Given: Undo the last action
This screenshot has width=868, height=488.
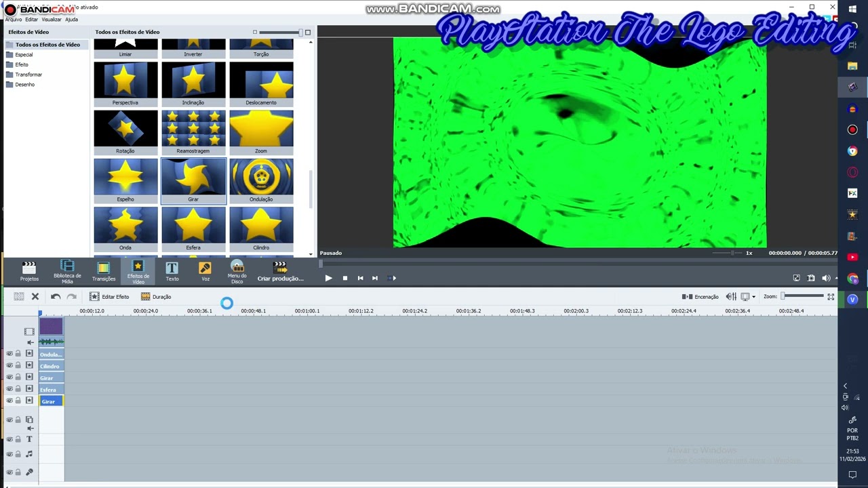Looking at the screenshot, I should click(56, 296).
